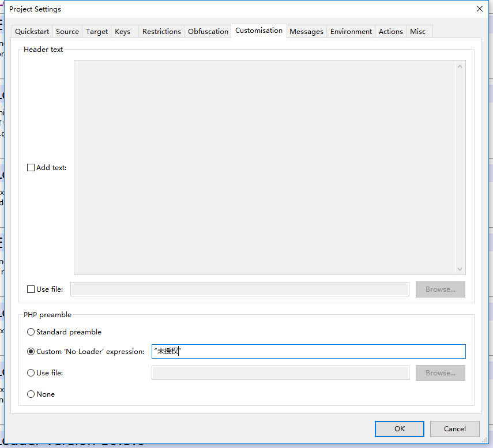Screen dimensions: 493x448
Task: Choose None for PHP preamble
Action: click(x=31, y=394)
